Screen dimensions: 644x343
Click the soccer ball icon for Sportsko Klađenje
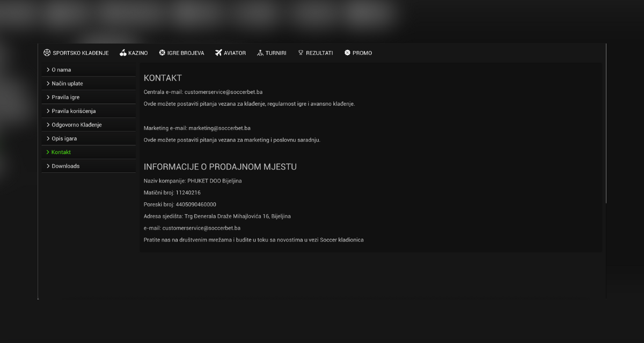tap(47, 53)
